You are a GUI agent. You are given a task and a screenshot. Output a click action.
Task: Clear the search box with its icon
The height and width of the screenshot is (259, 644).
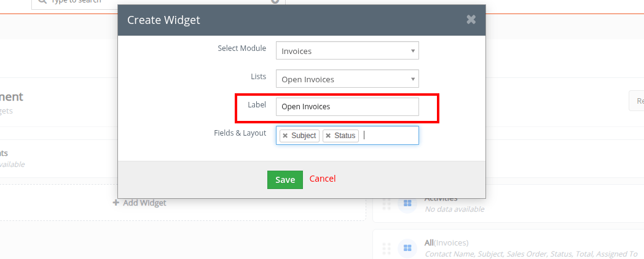click(x=275, y=1)
